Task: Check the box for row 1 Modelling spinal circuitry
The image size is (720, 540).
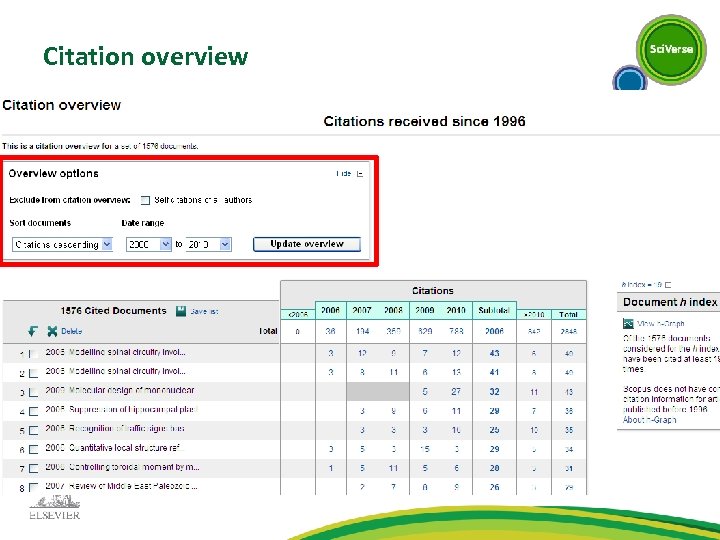Action: [33, 354]
